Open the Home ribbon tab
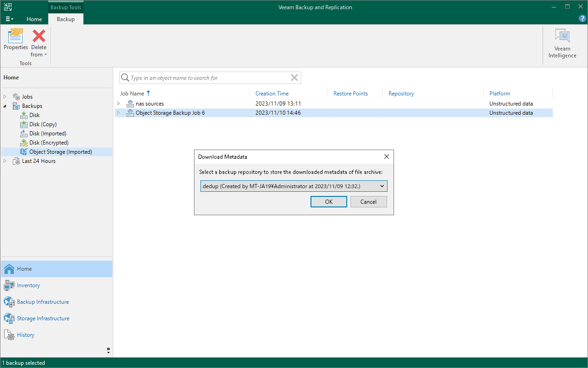 34,19
